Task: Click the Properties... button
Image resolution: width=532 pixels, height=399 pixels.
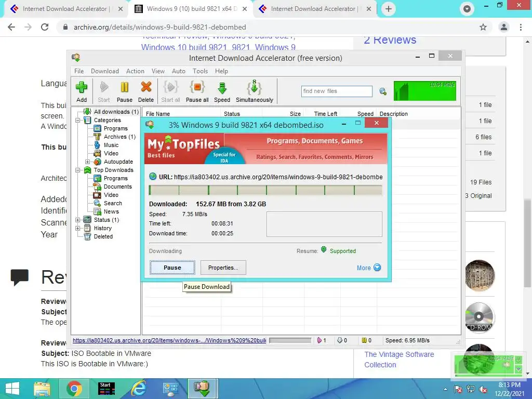Action: [x=223, y=268]
